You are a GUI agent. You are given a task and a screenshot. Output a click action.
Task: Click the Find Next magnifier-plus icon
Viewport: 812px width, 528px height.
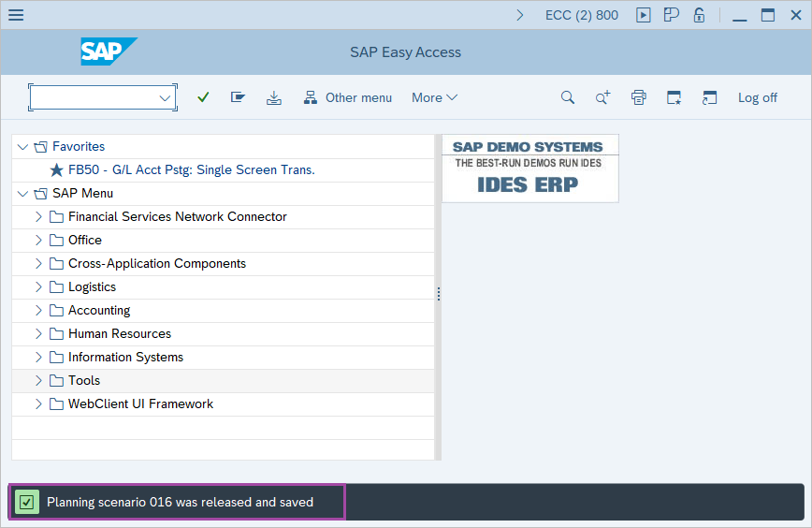(602, 97)
